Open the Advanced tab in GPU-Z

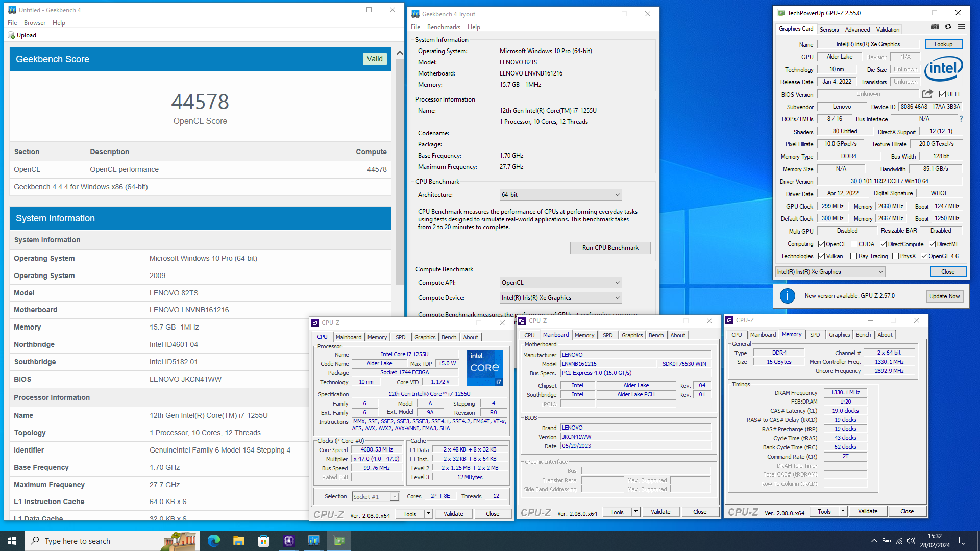(857, 30)
